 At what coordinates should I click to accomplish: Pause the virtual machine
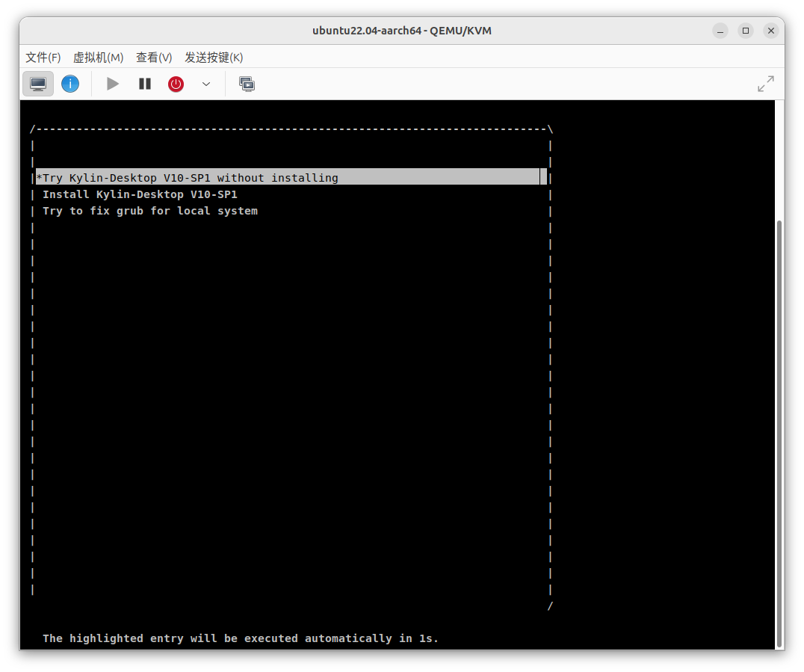pos(145,84)
